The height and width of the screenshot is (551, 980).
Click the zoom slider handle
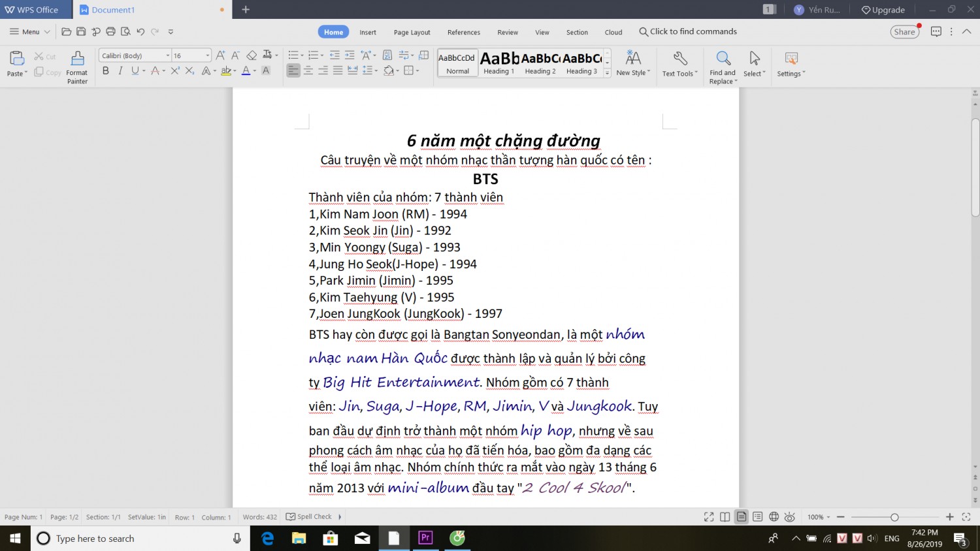pos(894,517)
